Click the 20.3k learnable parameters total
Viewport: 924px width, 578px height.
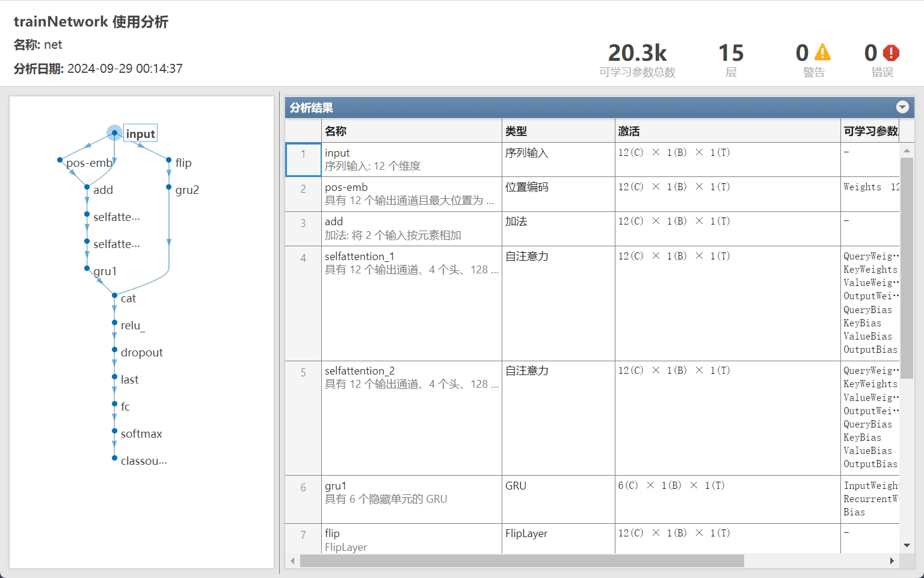[x=638, y=53]
